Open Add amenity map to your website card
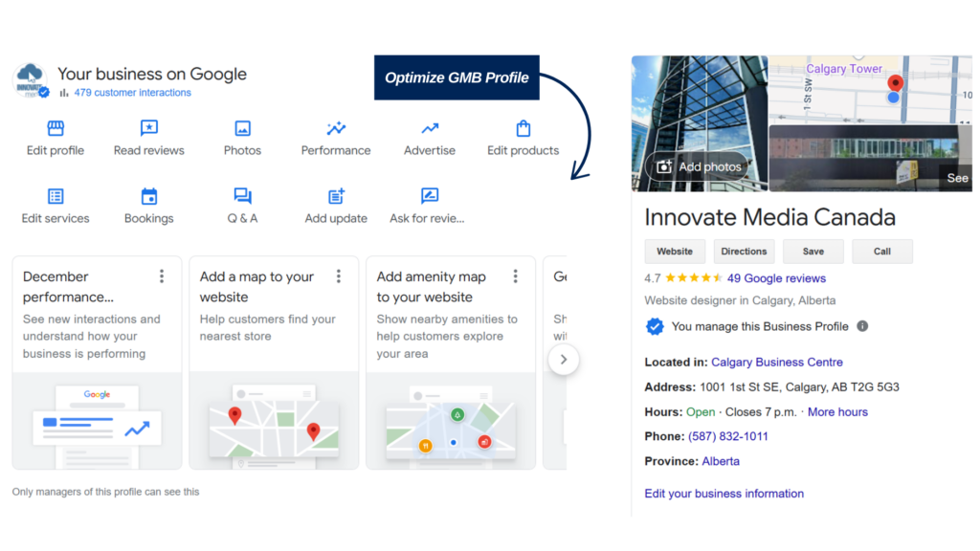 tap(451, 363)
